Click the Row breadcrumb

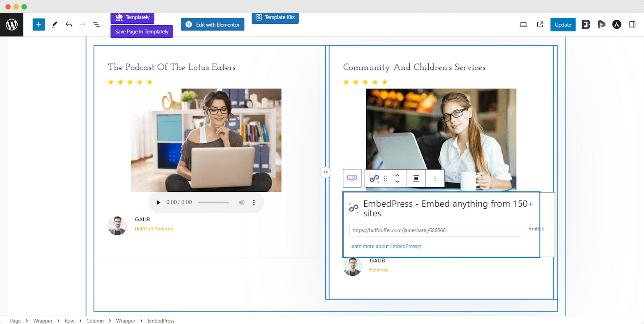click(70, 321)
